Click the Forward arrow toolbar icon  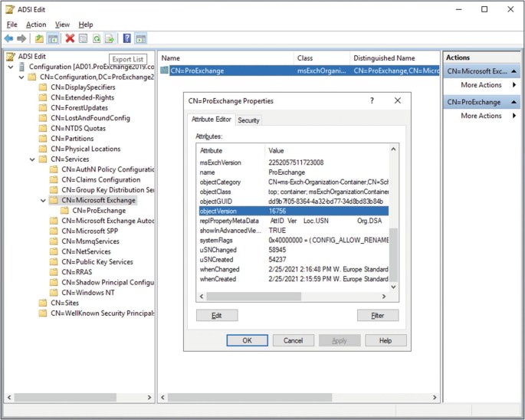pos(21,38)
